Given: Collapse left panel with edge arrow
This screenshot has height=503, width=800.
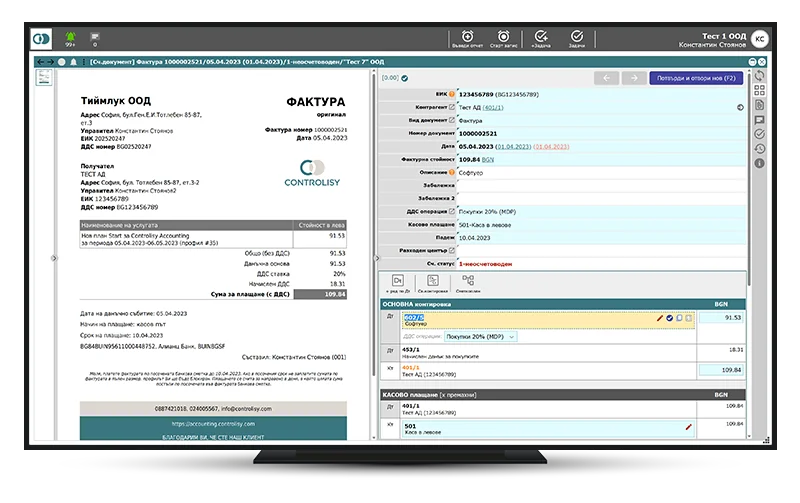Looking at the screenshot, I should click(54, 258).
